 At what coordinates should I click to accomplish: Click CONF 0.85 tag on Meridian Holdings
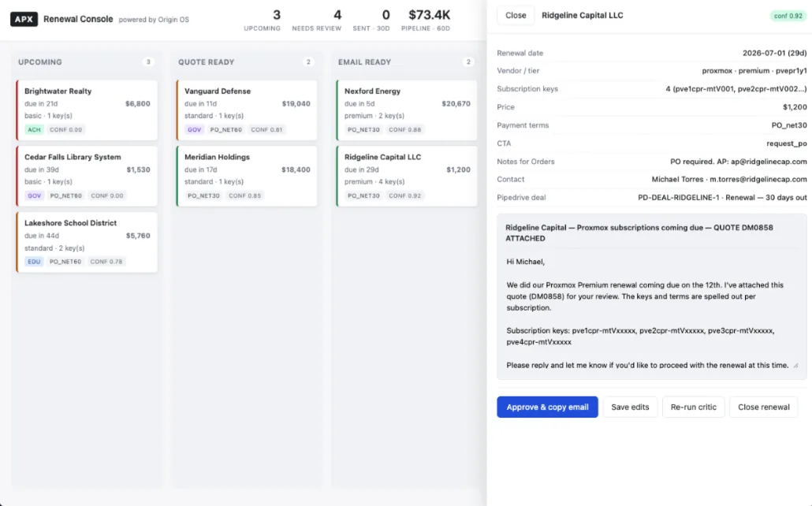click(x=245, y=195)
